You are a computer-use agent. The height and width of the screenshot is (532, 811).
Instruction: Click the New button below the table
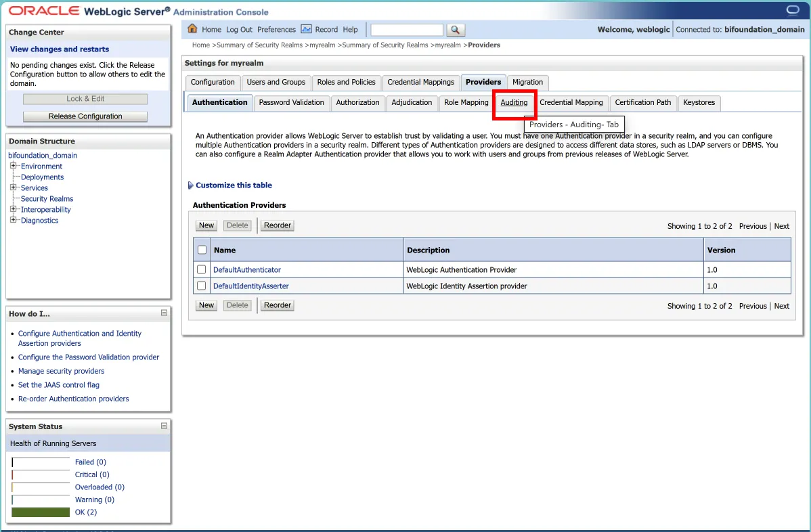206,305
